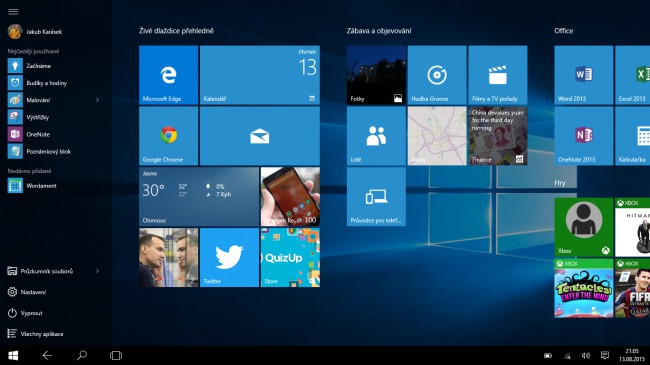Expand the Malování jump list arrow
The image size is (650, 365).
click(97, 100)
